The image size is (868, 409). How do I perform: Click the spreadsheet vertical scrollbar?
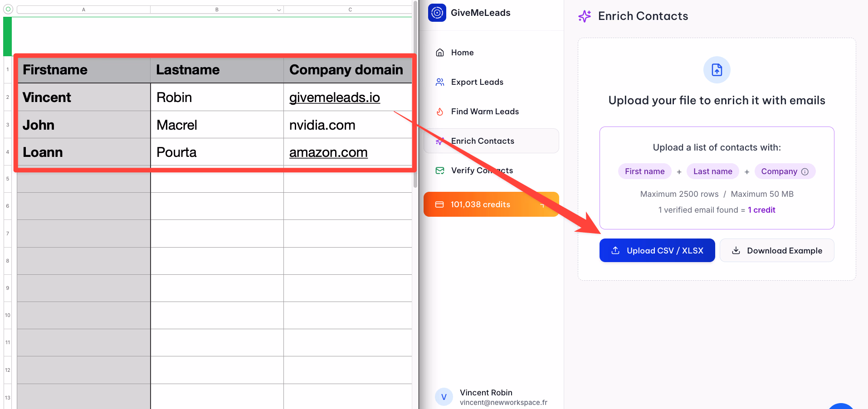pyautogui.click(x=415, y=95)
